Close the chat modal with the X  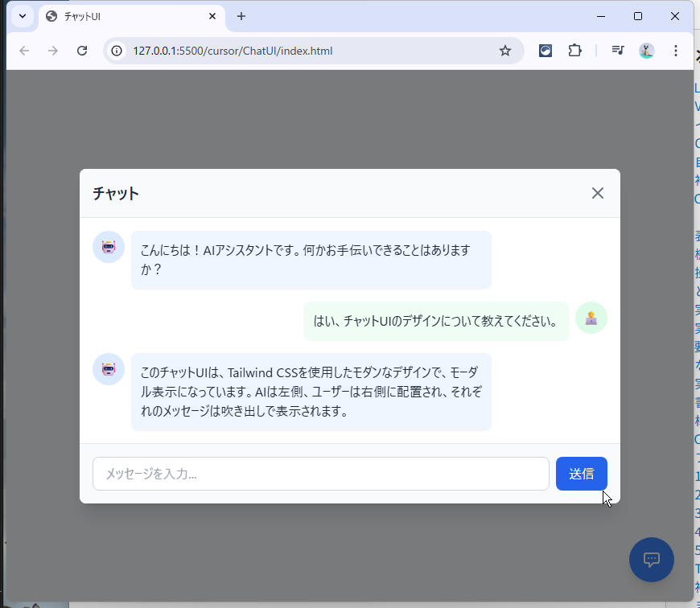(x=597, y=193)
